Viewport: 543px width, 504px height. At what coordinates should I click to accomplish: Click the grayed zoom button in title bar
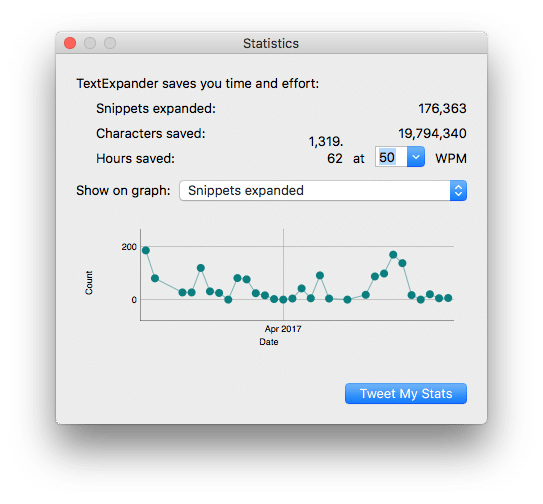click(x=110, y=43)
